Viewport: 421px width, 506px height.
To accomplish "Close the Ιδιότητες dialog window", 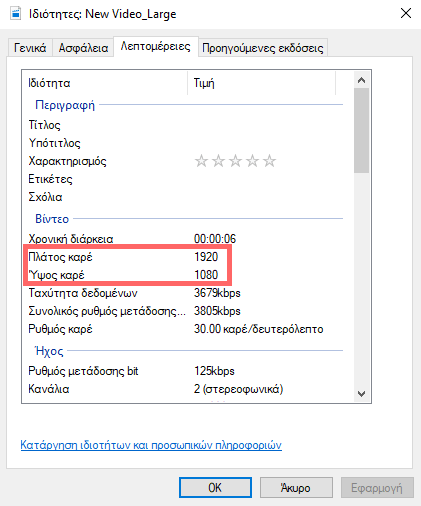I will click(x=406, y=13).
